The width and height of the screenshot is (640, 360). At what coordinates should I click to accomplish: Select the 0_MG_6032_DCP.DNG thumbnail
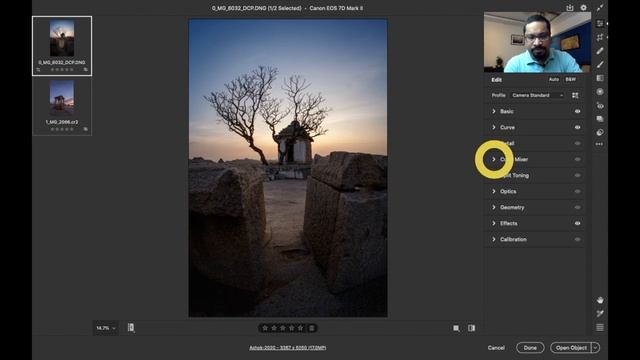(x=62, y=46)
